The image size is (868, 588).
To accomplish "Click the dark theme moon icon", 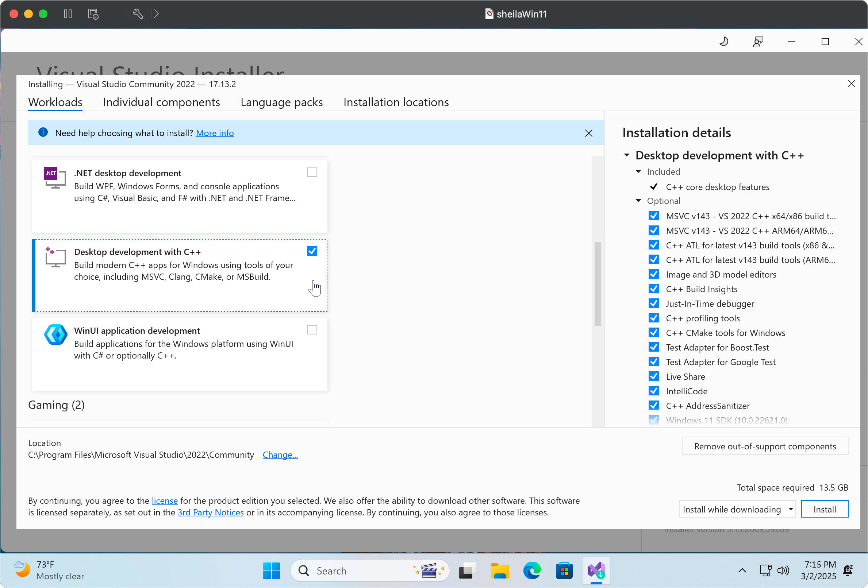I will coord(723,42).
